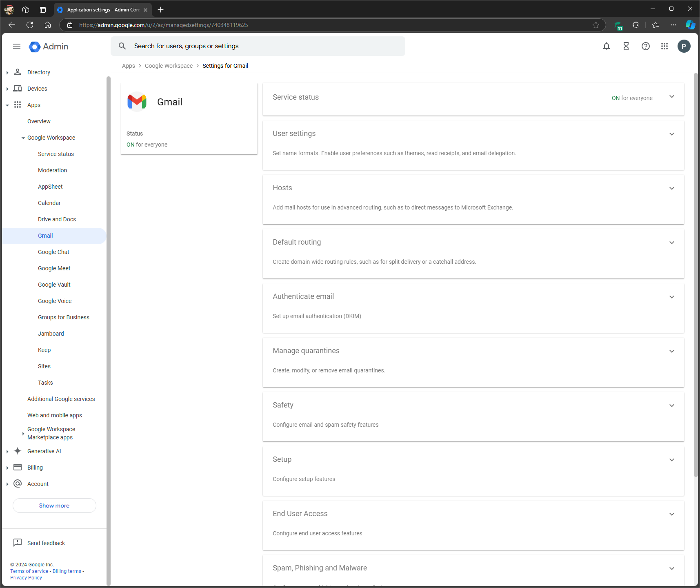The width and height of the screenshot is (700, 588).
Task: Open Google Vault in sidebar
Action: click(x=54, y=285)
